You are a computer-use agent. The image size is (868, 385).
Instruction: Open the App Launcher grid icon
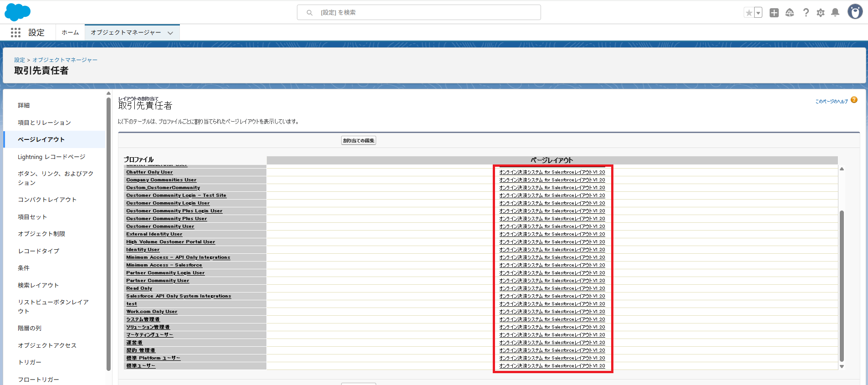[15, 32]
